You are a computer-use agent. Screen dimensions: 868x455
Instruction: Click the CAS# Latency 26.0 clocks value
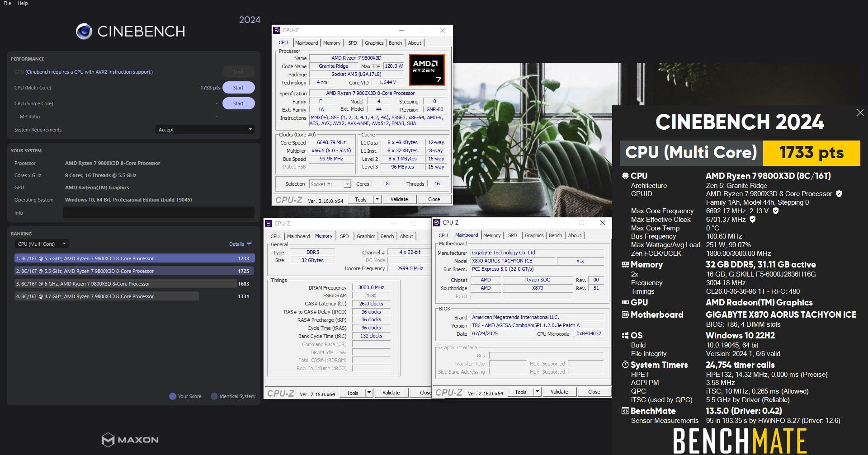[371, 304]
